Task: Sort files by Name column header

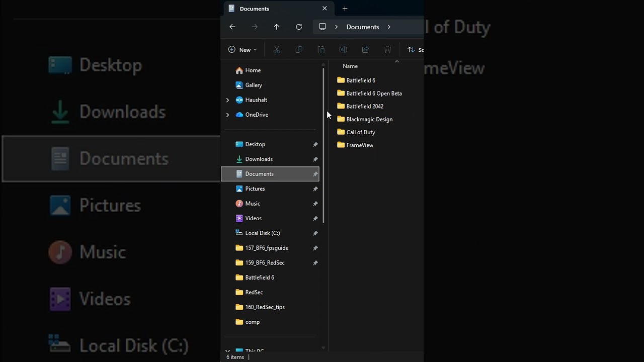Action: coord(350,66)
